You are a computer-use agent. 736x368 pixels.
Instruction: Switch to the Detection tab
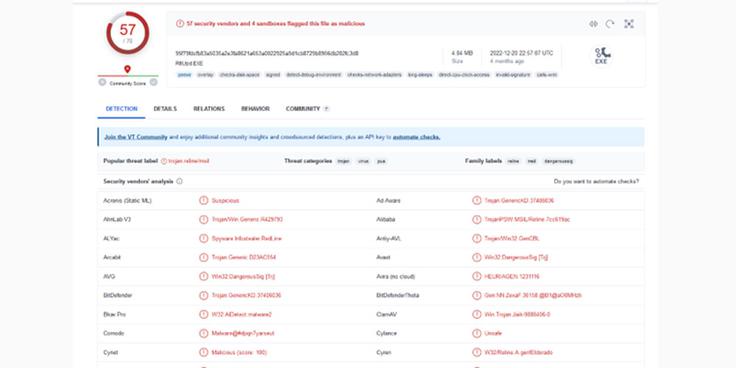pyautogui.click(x=122, y=108)
